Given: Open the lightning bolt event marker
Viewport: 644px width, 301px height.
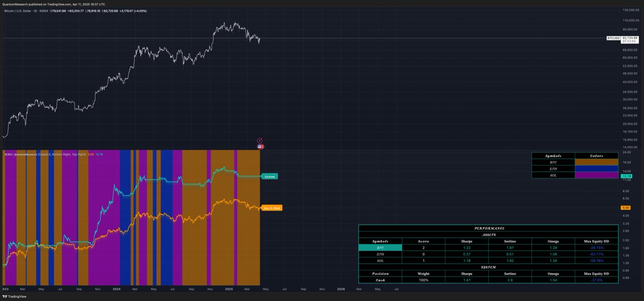Looking at the screenshot, I should tap(260, 141).
